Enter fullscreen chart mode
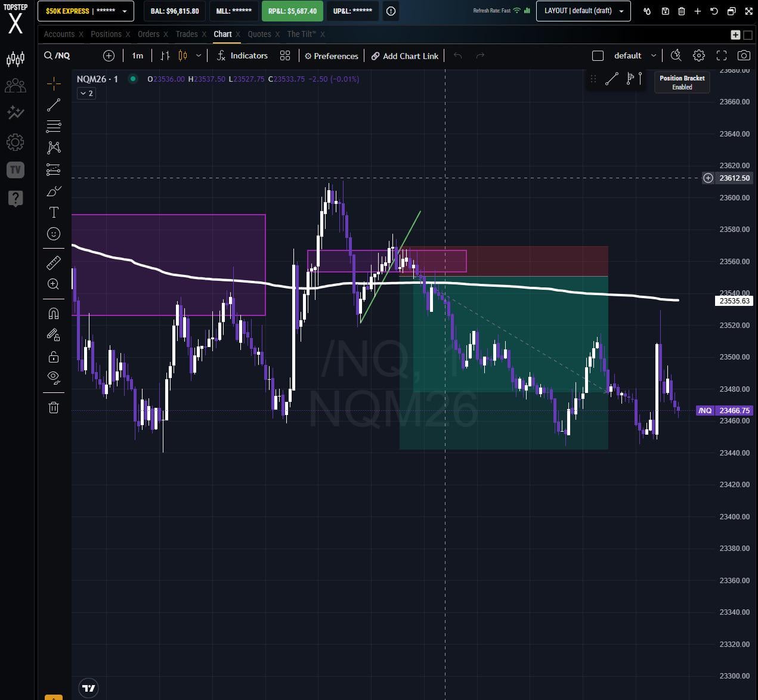 click(x=721, y=55)
